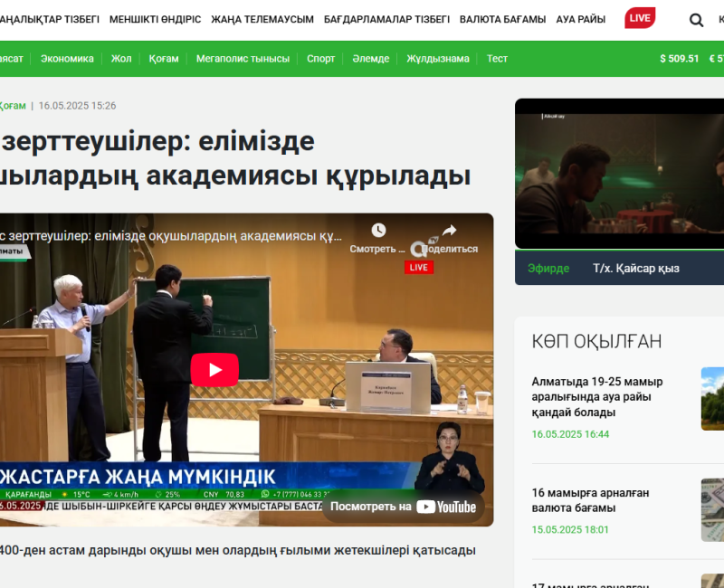Open 'Жаңа телемаусым' top link
The image size is (724, 588).
(x=262, y=19)
